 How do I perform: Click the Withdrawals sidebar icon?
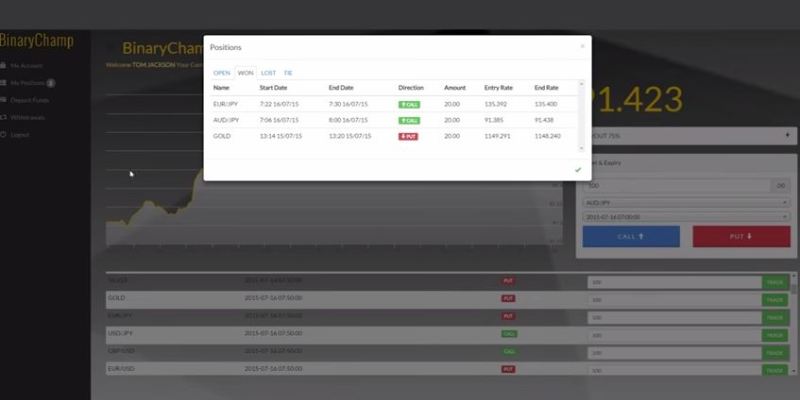pyautogui.click(x=3, y=117)
